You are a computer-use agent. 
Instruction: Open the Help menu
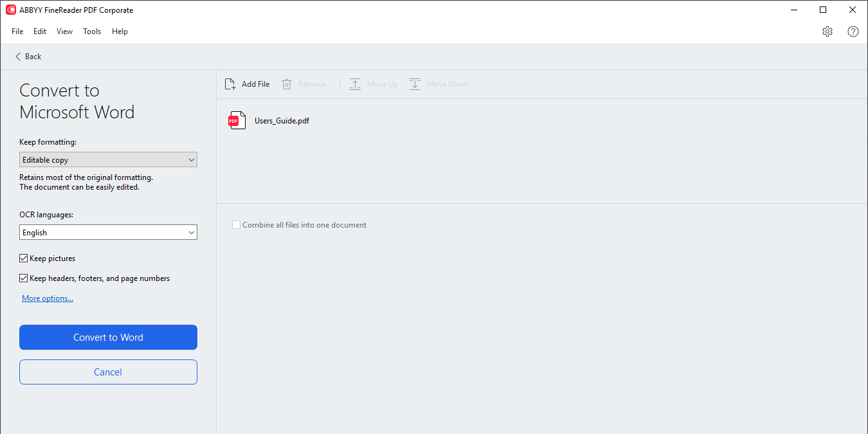pyautogui.click(x=120, y=32)
